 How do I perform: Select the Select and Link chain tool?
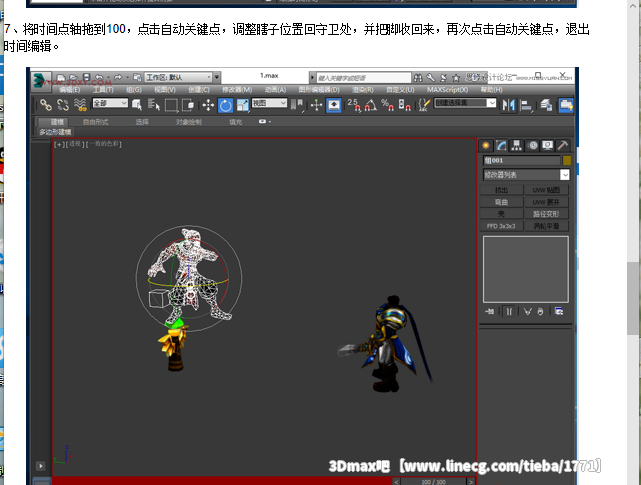[x=46, y=105]
